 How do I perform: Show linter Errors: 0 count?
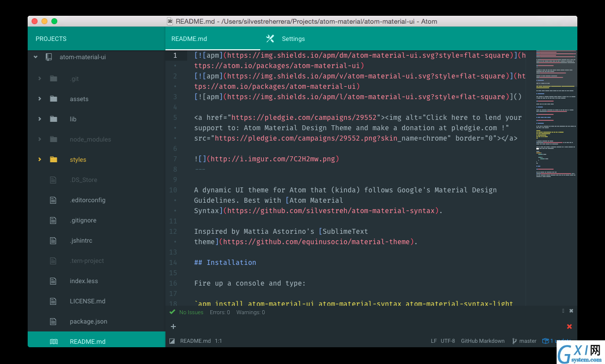click(220, 312)
